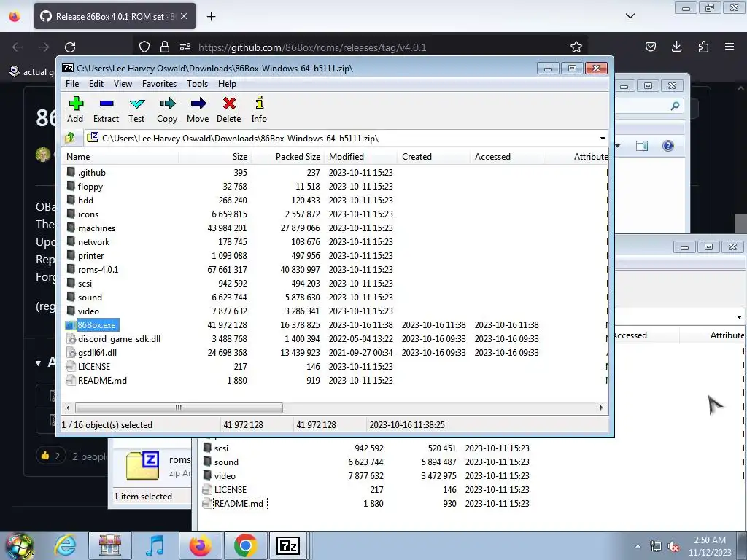Select the icons folder row
Viewport: 747px width, 560px height.
click(334, 214)
